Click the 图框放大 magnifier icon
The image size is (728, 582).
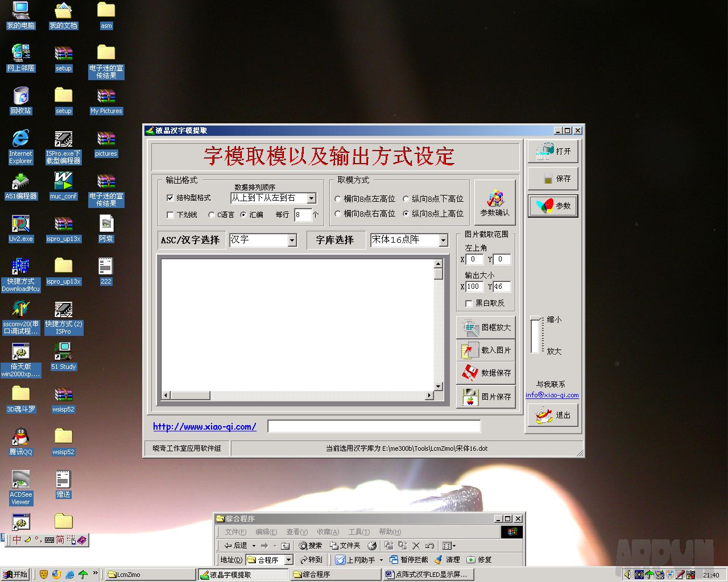[469, 327]
